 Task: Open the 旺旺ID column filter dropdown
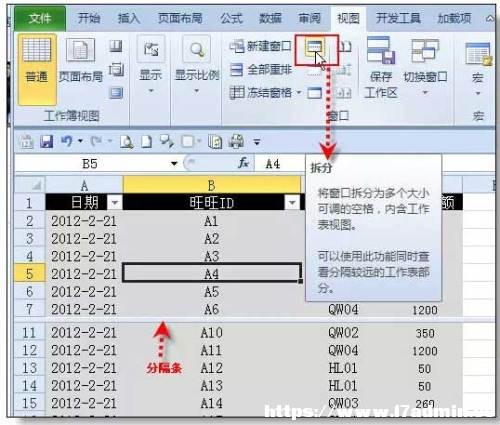[x=292, y=202]
